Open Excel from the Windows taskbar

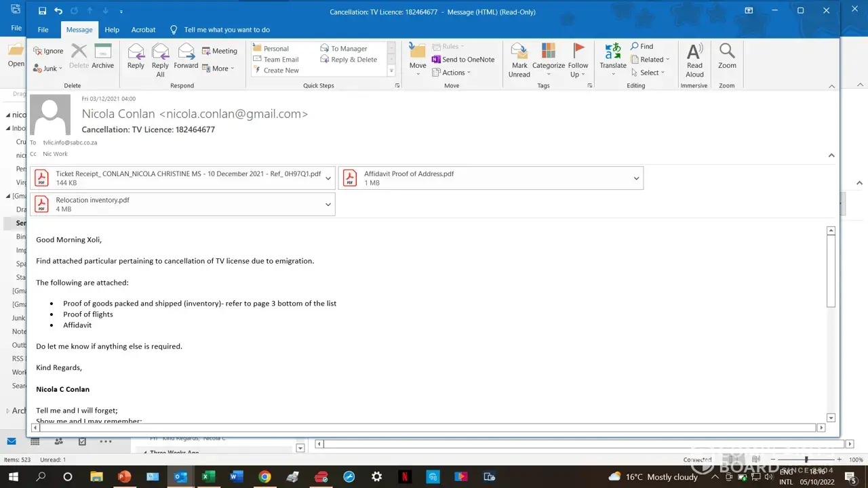[208, 476]
